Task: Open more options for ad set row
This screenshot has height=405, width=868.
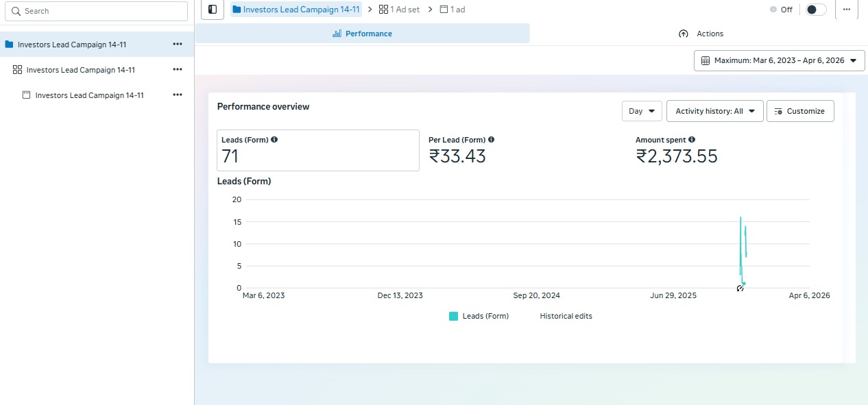Action: click(178, 69)
